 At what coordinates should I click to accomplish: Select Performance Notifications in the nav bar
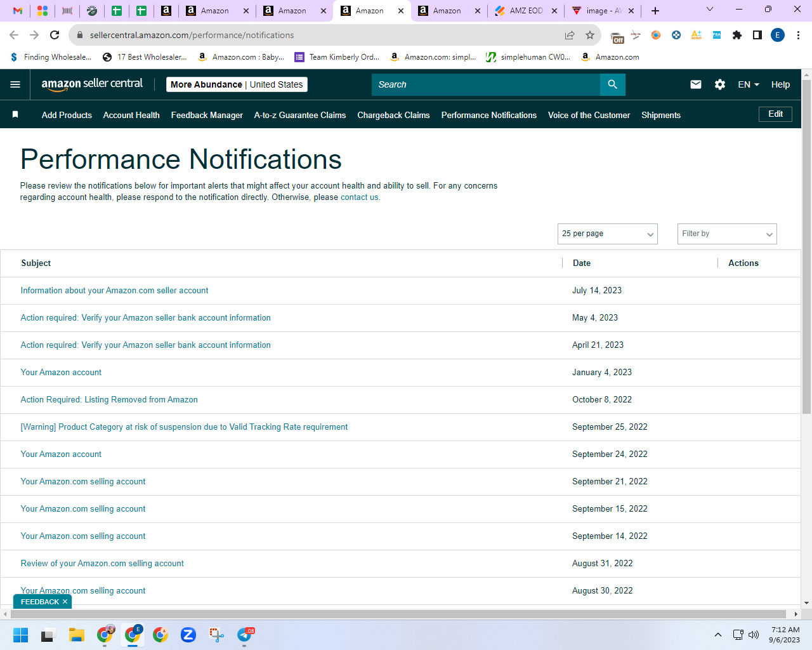click(x=489, y=115)
